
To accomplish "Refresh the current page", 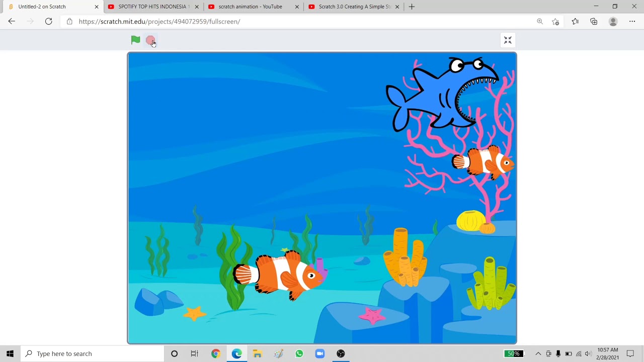I will pyautogui.click(x=48, y=21).
